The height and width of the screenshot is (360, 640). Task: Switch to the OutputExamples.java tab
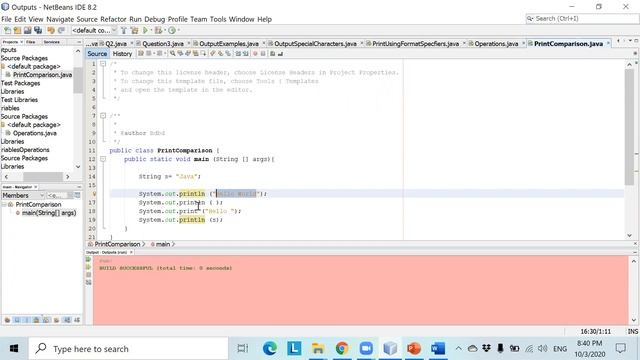[229, 43]
